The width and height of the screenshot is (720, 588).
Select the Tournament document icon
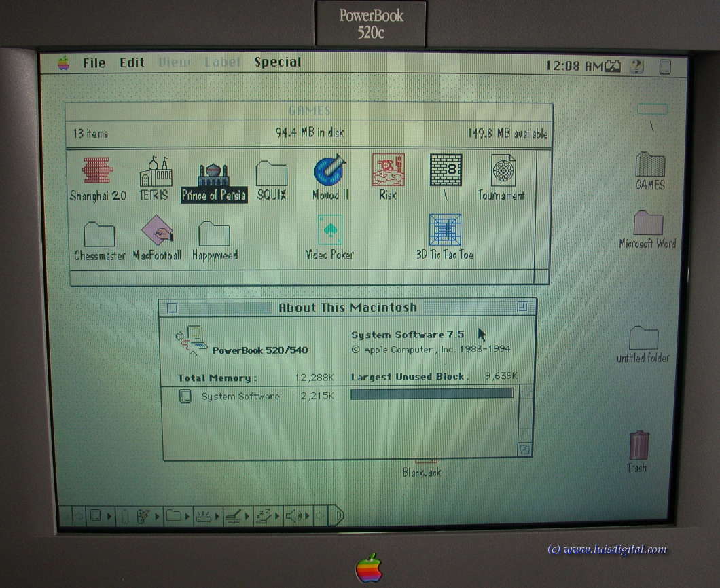(x=503, y=170)
